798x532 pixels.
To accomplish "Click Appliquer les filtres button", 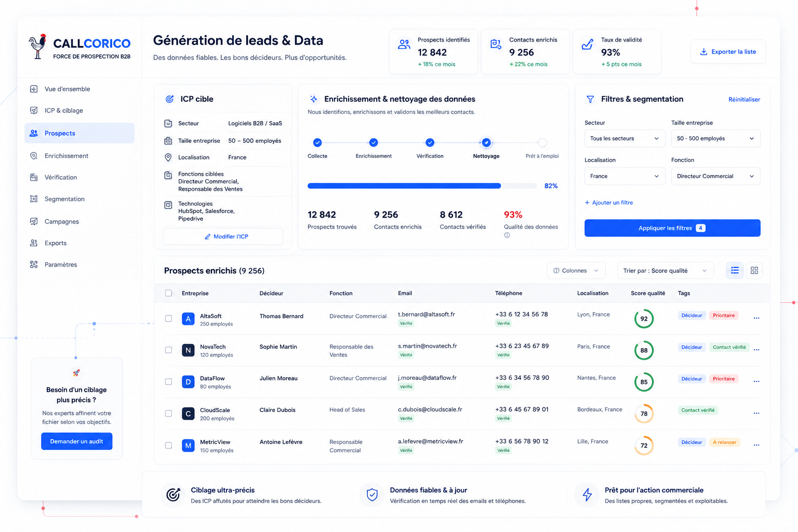I will (x=672, y=228).
